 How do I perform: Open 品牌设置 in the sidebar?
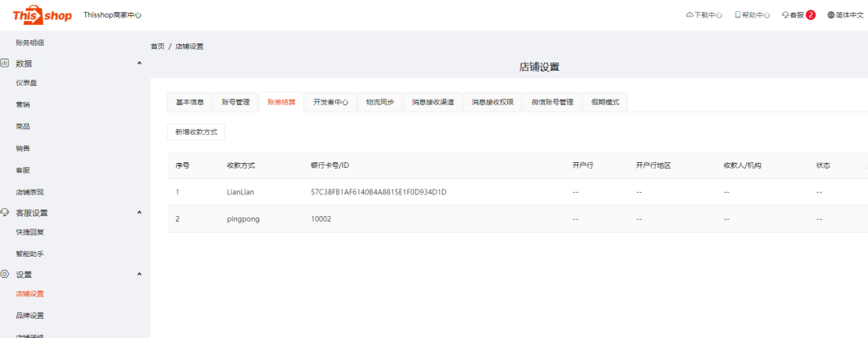pyautogui.click(x=30, y=316)
